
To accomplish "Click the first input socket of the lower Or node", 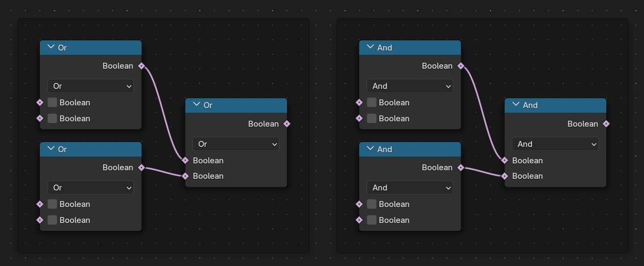I will pyautogui.click(x=40, y=204).
